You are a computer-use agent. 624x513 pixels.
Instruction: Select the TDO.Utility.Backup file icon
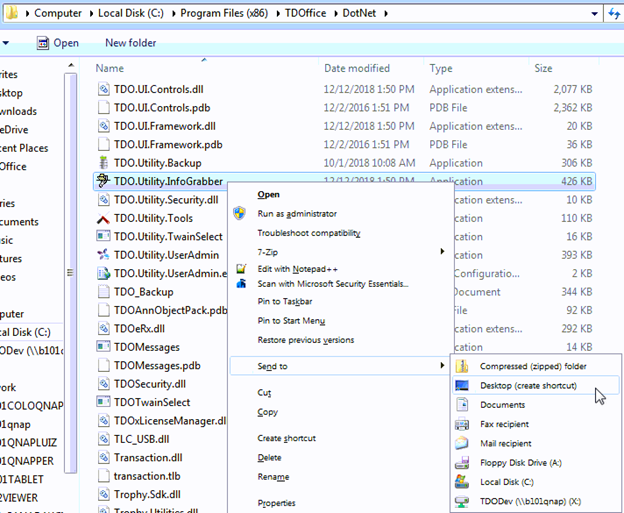[x=103, y=163]
